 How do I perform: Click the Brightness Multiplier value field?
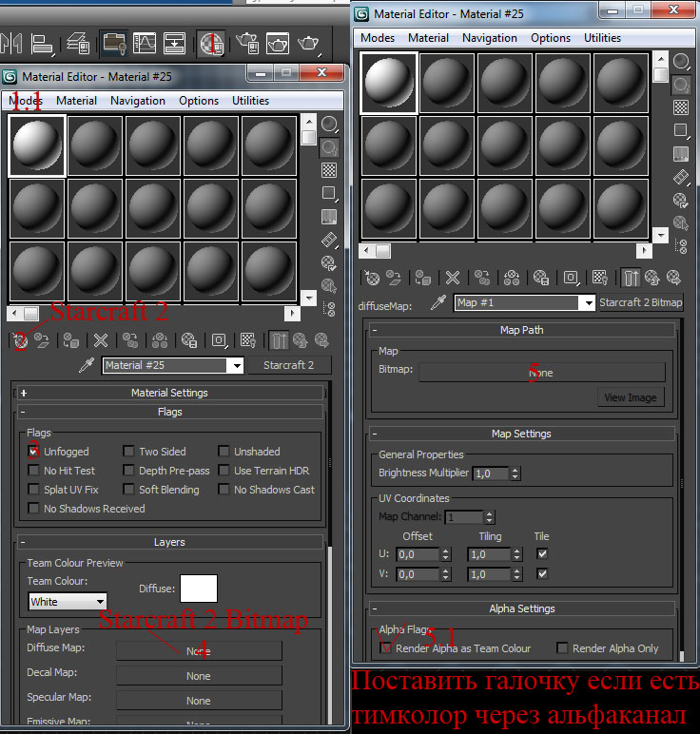pyautogui.click(x=491, y=473)
